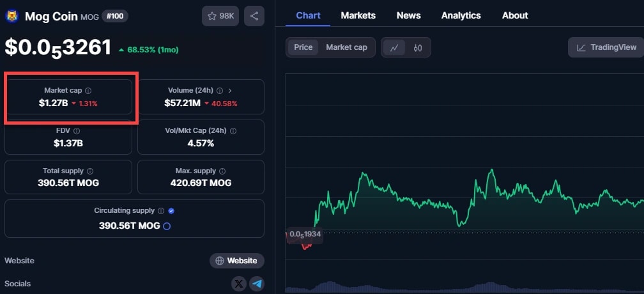The width and height of the screenshot is (644, 294).
Task: Select the line chart type
Action: point(394,47)
